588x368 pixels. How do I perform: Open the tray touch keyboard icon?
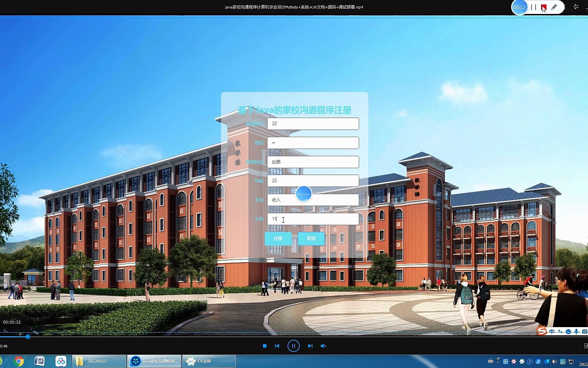tap(491, 361)
